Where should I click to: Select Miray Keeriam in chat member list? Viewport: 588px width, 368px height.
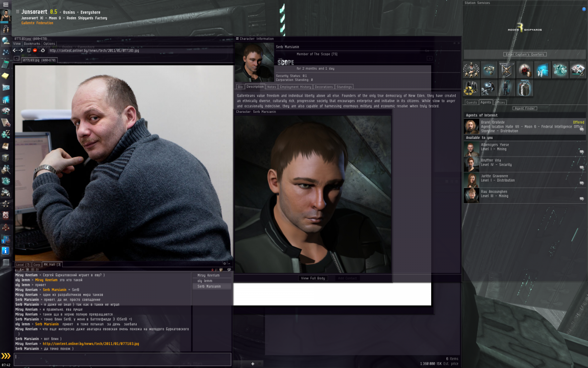pos(212,275)
